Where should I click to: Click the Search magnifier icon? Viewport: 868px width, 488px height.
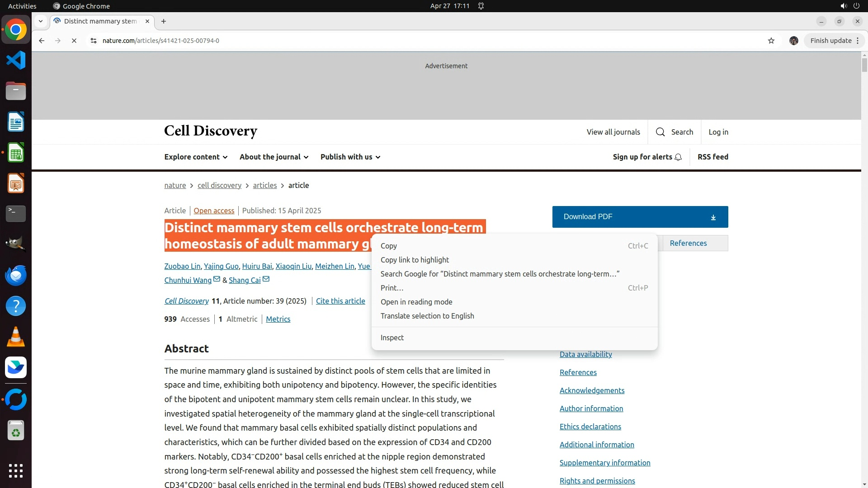click(x=660, y=132)
